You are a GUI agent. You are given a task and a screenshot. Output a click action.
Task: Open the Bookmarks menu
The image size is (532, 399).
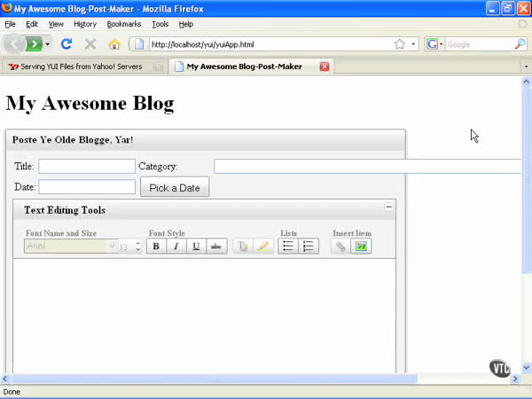tap(122, 24)
